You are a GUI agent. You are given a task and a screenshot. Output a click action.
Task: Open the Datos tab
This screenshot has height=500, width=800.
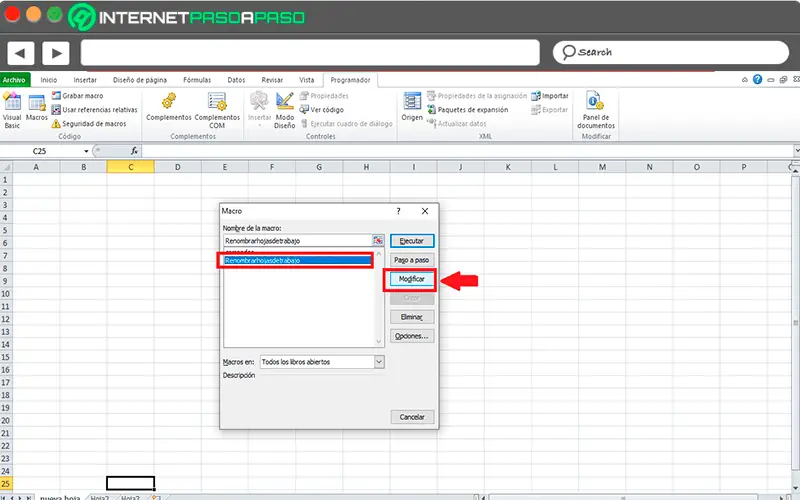coord(236,80)
